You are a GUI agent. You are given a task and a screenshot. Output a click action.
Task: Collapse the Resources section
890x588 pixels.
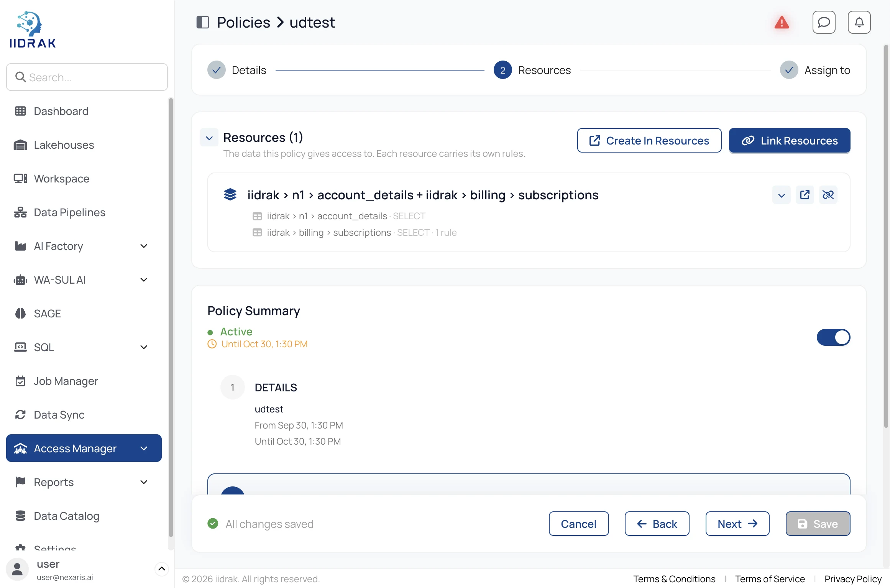[x=209, y=138]
